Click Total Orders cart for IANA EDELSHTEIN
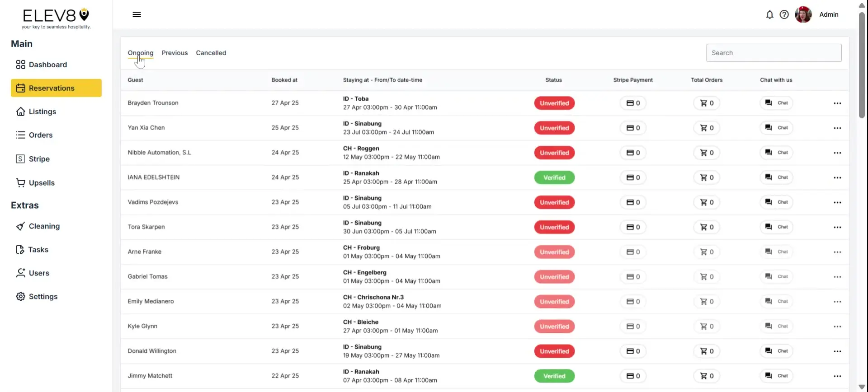Image resolution: width=868 pixels, height=392 pixels. coord(707,177)
